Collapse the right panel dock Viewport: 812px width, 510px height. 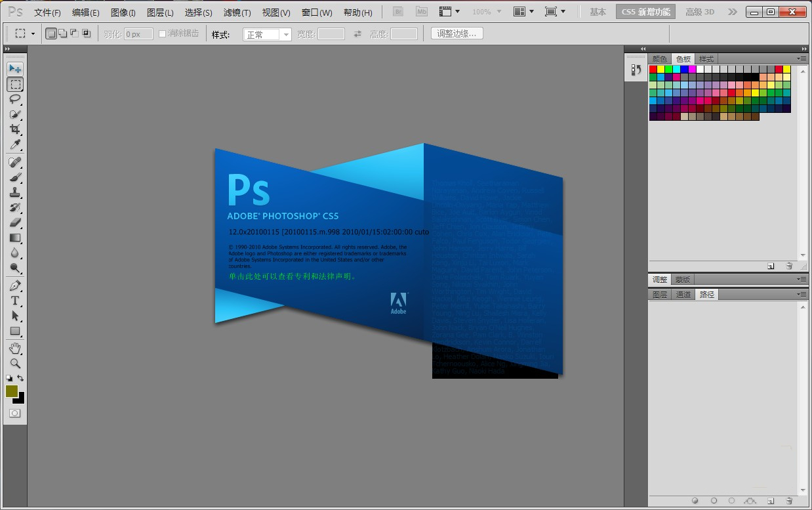(803, 48)
